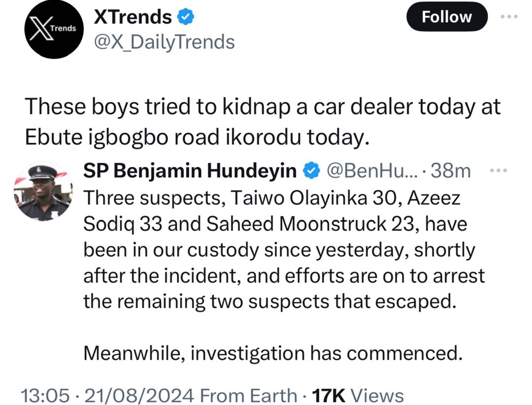532x405 pixels.
Task: Open the XTrends display name link
Action: point(133,18)
